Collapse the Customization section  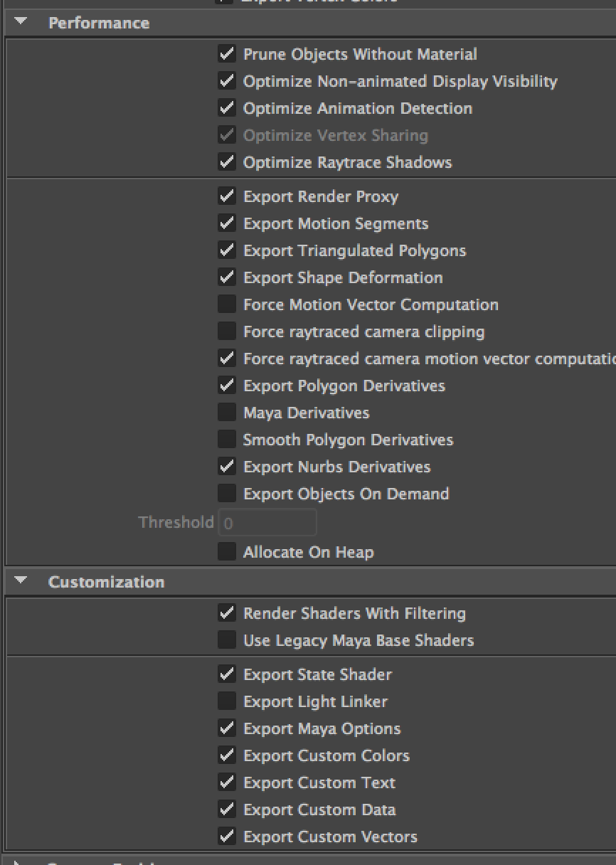pos(19,581)
